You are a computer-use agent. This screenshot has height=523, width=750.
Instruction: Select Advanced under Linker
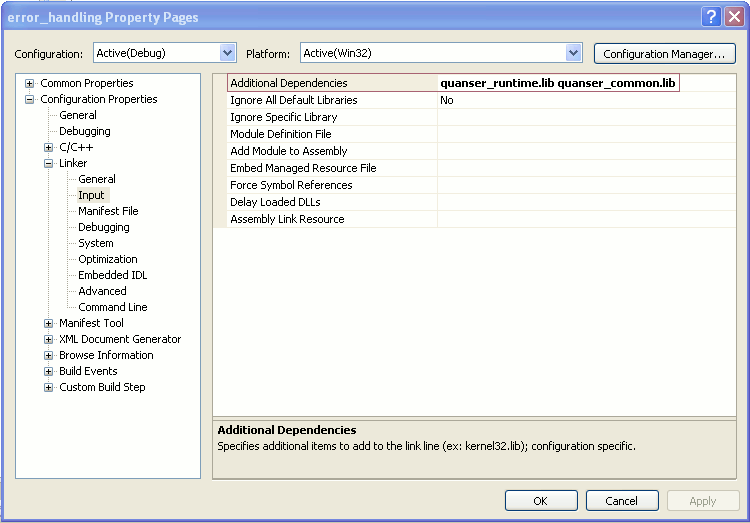102,291
